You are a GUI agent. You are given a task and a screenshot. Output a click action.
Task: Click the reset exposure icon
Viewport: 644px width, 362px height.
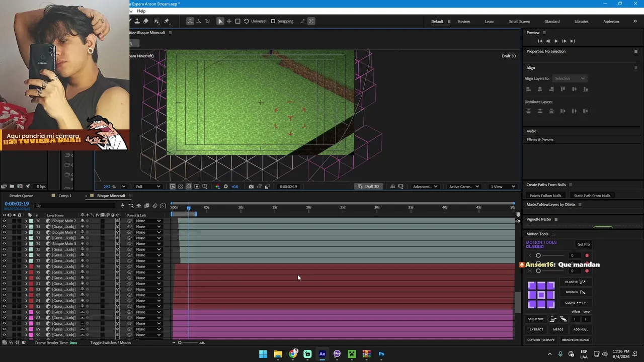tap(226, 187)
